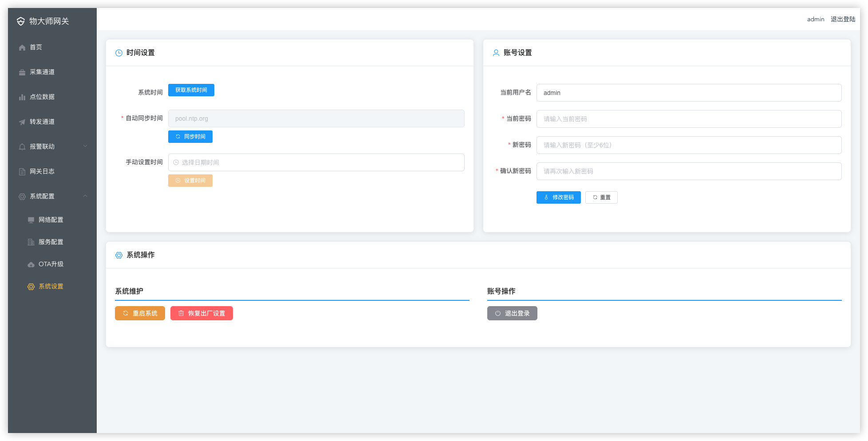Click the home icon in sidebar
Image resolution: width=868 pixels, height=441 pixels.
click(22, 47)
